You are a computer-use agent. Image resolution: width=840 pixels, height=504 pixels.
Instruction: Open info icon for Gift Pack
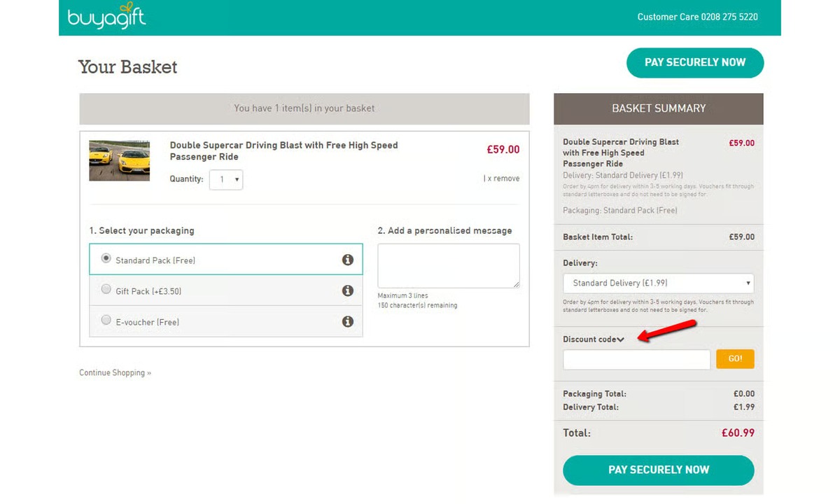click(x=347, y=290)
